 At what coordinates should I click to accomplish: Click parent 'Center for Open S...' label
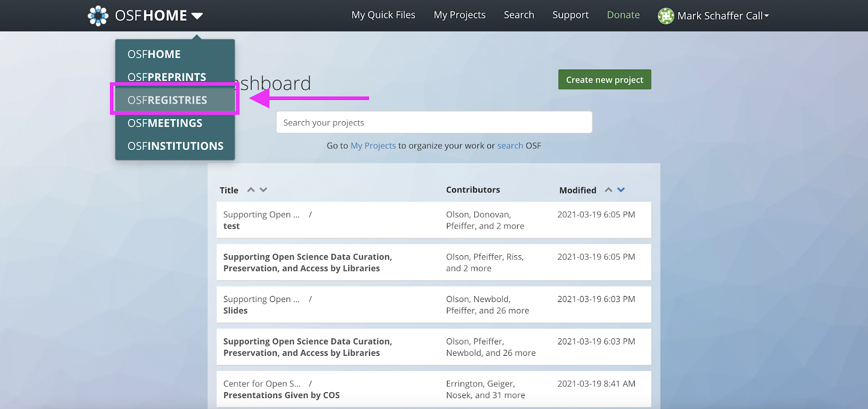[262, 383]
